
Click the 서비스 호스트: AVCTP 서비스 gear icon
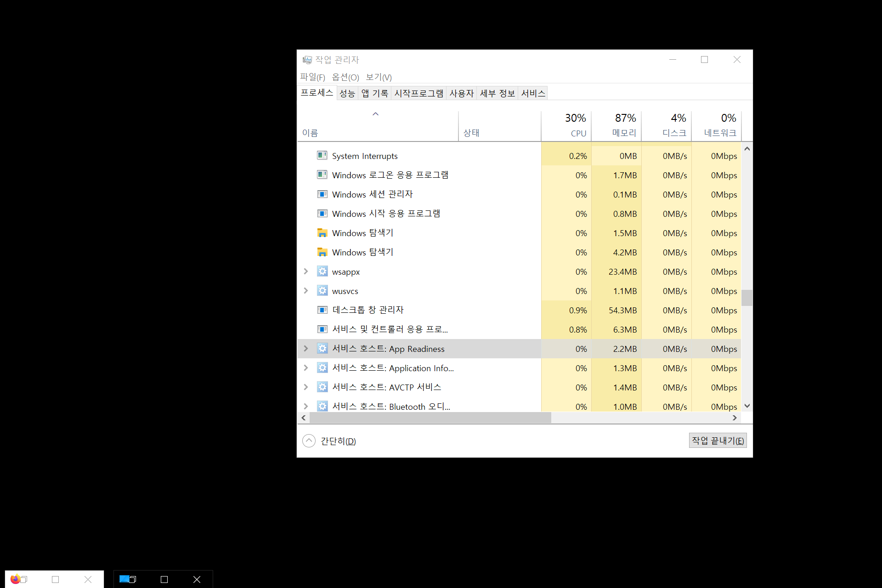tap(322, 387)
